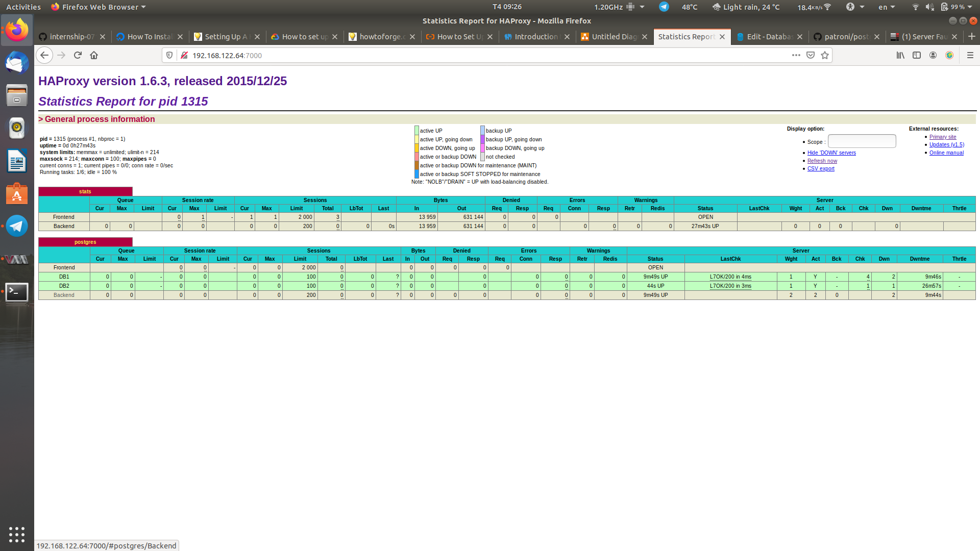
Task: Click the Hide 'DOWN' servers link
Action: point(831,153)
